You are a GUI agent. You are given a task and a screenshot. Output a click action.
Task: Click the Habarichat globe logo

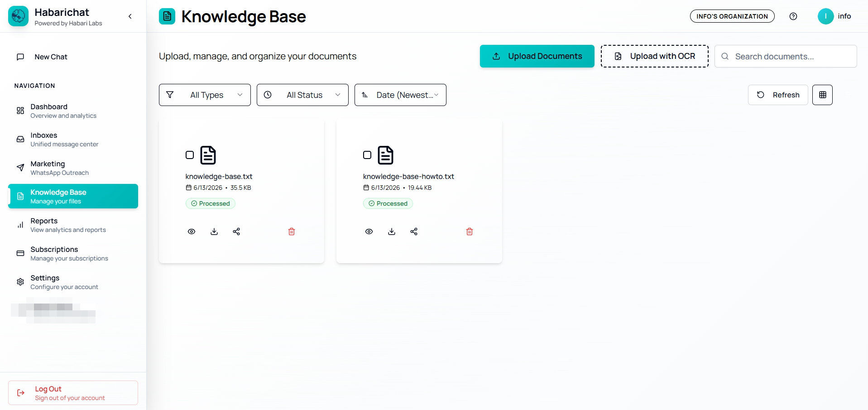(x=18, y=16)
